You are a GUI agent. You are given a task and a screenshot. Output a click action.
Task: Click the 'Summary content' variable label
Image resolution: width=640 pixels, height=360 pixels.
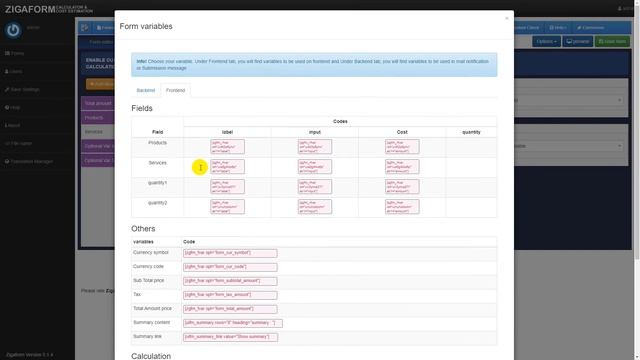pos(151,322)
